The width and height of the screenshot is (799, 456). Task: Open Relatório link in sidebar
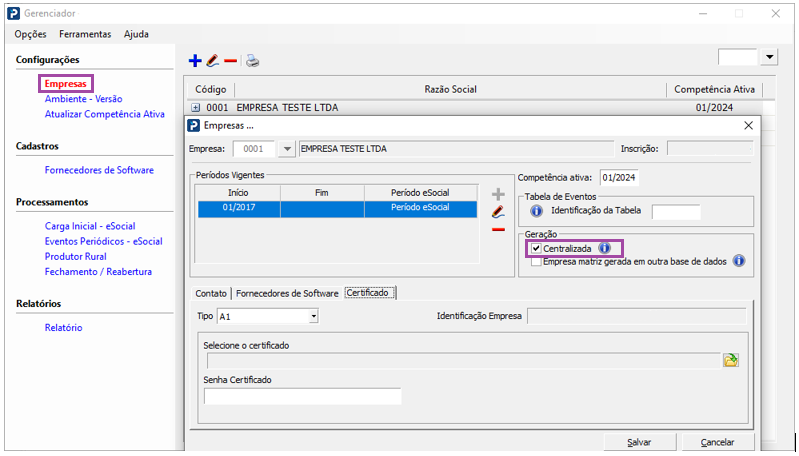click(x=63, y=328)
